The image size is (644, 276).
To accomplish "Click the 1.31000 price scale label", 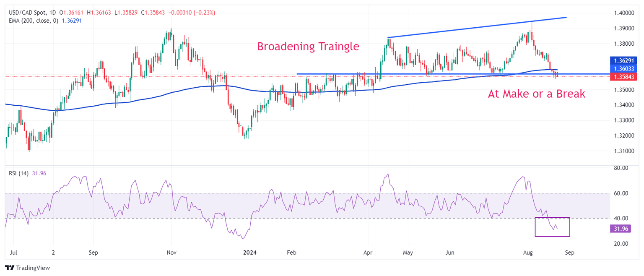I will (623, 151).
